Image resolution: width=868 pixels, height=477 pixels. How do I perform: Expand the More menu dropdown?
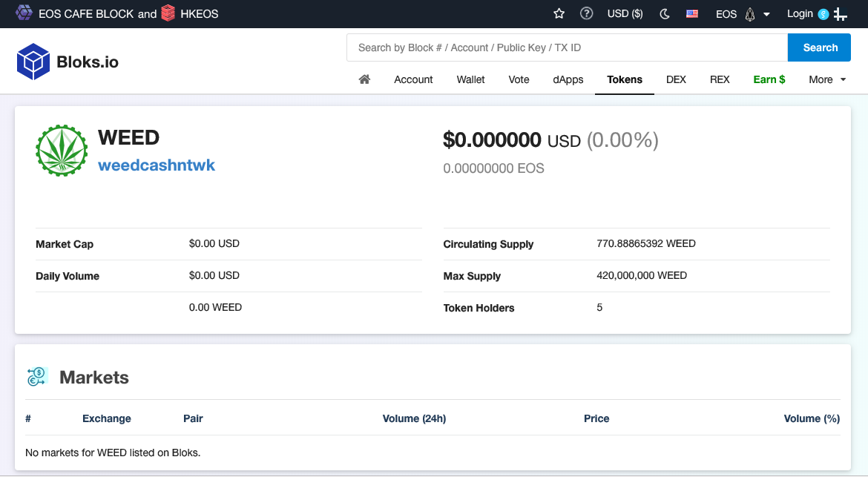(x=828, y=79)
